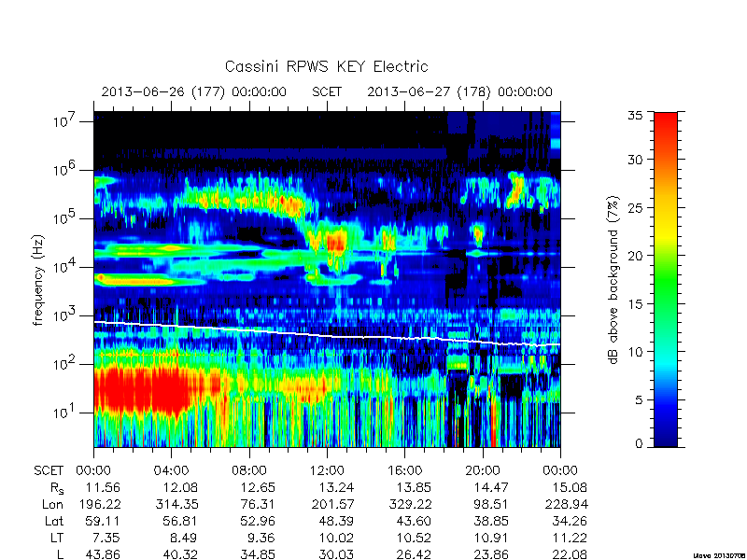The image size is (747, 560).
Task: Click the plot title Cassini RPWS KEY Electric
Action: point(326,66)
